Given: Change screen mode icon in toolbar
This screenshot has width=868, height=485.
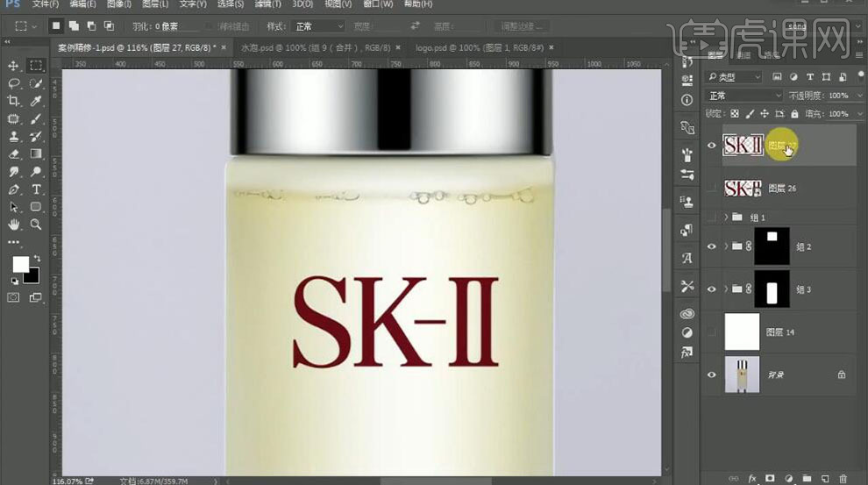Looking at the screenshot, I should [36, 298].
